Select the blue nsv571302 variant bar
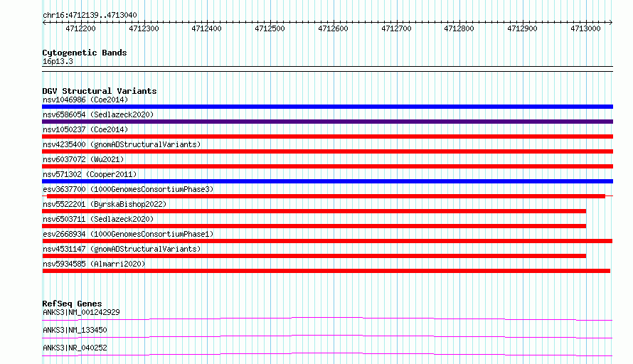This screenshot has height=364, width=633. coord(327,181)
